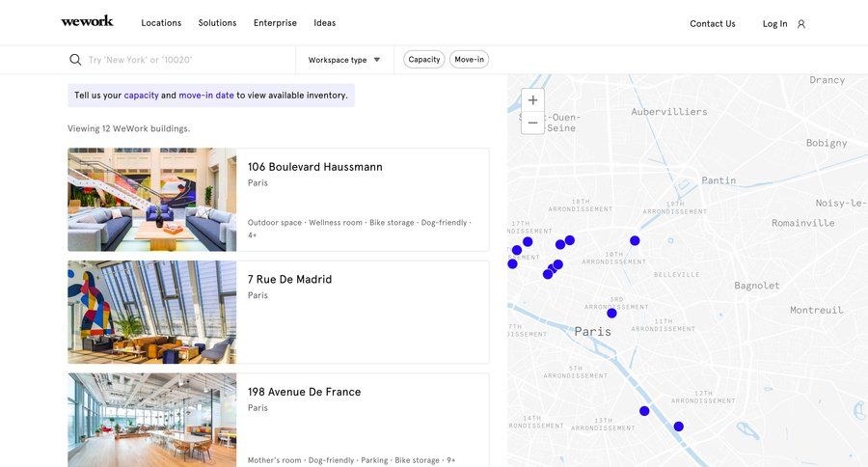Open 198 Avenue De France listing title
Screen dimensions: 868x467
pos(304,392)
